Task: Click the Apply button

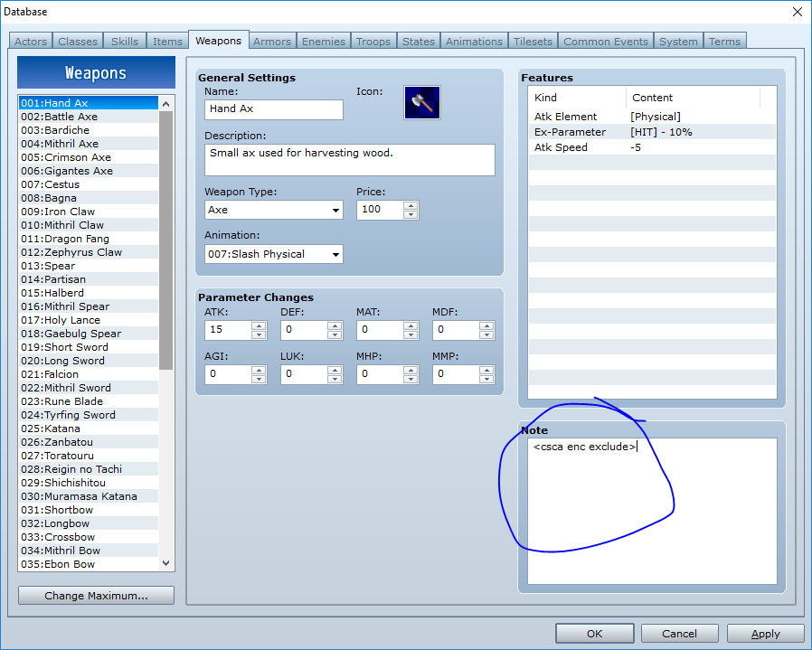Action: click(x=765, y=634)
